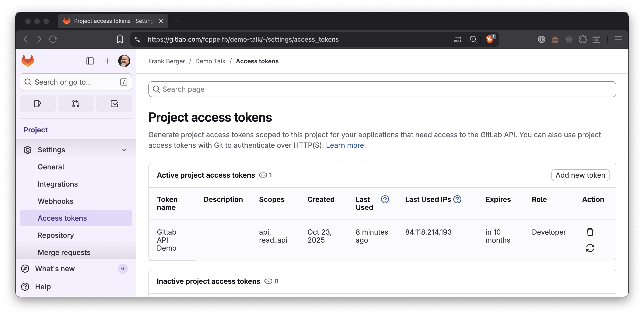Click help icon next to Last Used
This screenshot has height=316, width=644.
(x=385, y=199)
